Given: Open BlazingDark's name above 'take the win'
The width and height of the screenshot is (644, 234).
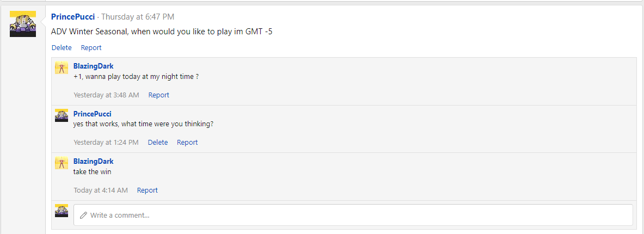Looking at the screenshot, I should [93, 161].
